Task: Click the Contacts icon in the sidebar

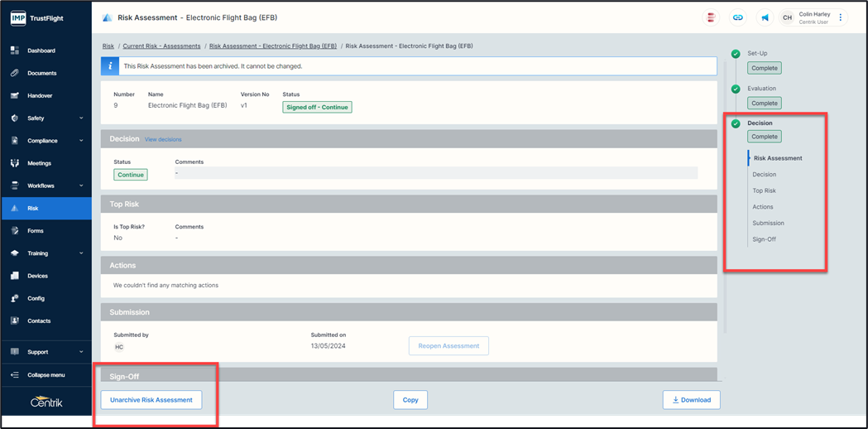Action: 14,321
